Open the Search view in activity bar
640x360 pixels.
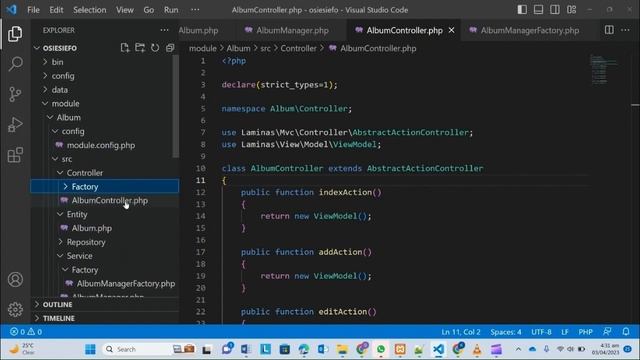15,64
